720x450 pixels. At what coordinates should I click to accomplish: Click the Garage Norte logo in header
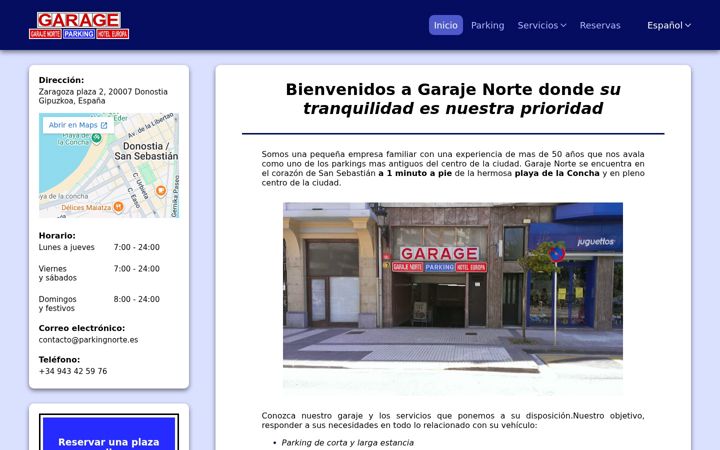[x=79, y=25]
